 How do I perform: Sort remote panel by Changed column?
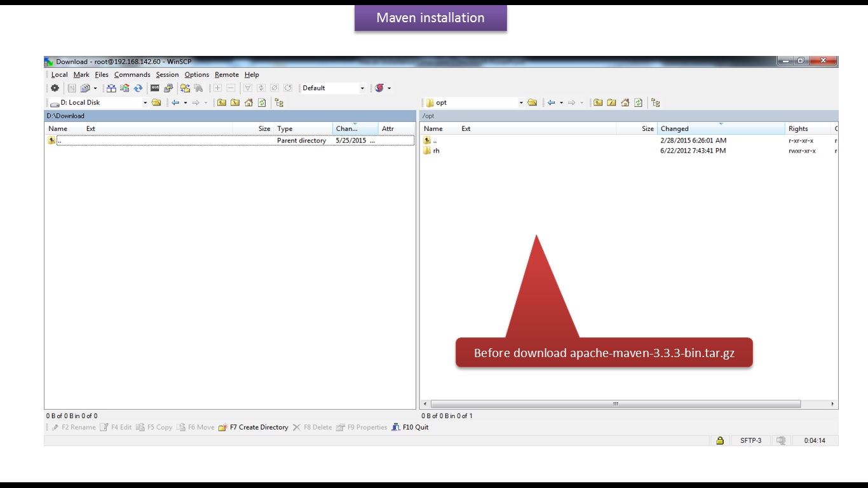click(722, 129)
